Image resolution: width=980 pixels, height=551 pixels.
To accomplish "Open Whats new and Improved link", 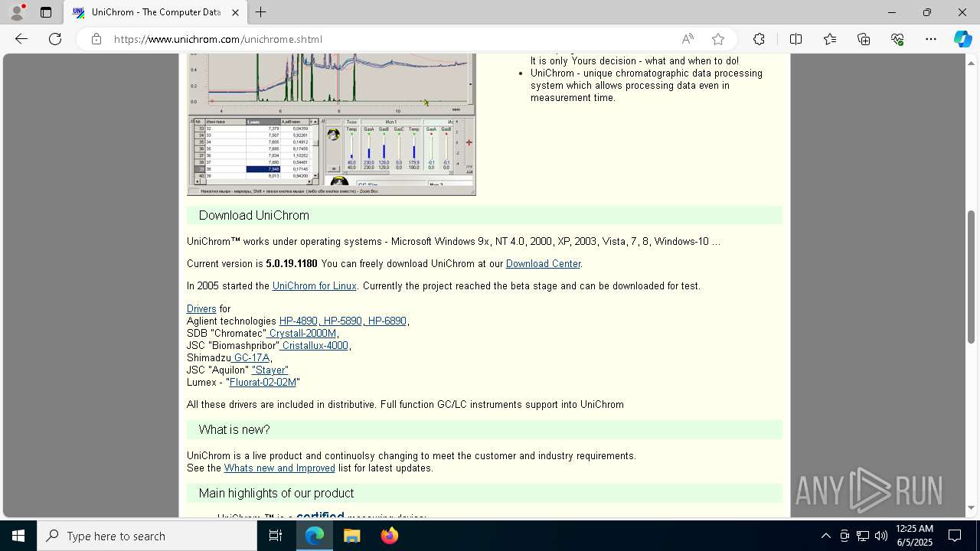I will 279,468.
